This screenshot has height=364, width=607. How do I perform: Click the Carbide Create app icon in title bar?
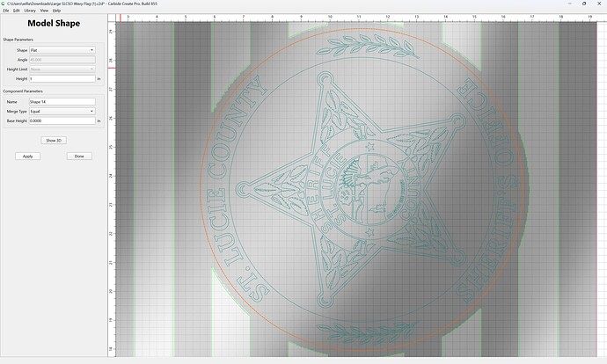[x=4, y=4]
